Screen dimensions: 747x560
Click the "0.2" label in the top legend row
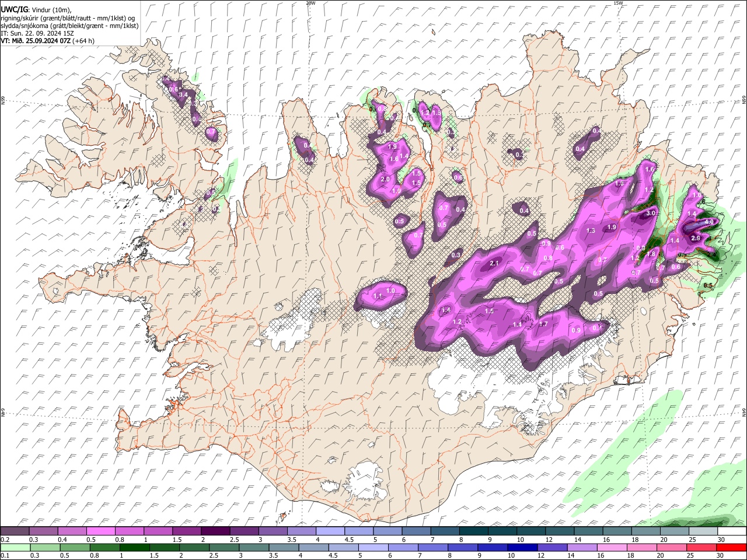coord(5,540)
